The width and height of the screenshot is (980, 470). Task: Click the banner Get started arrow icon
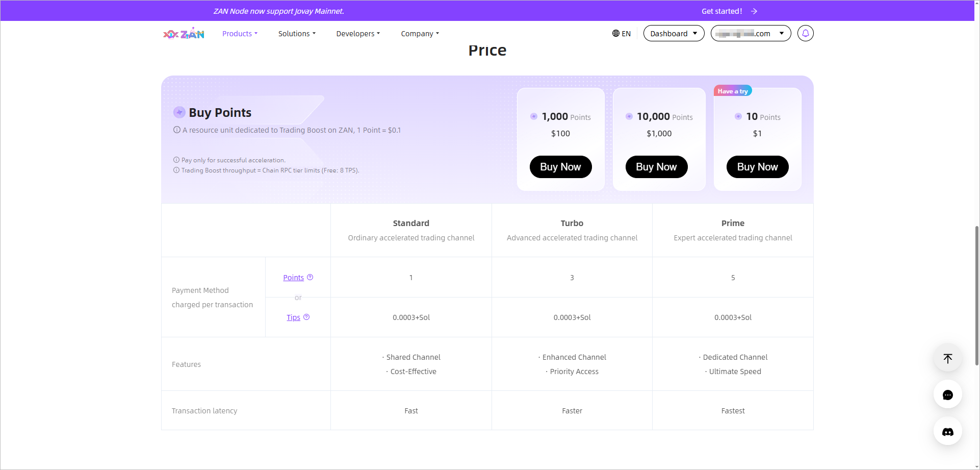click(754, 11)
